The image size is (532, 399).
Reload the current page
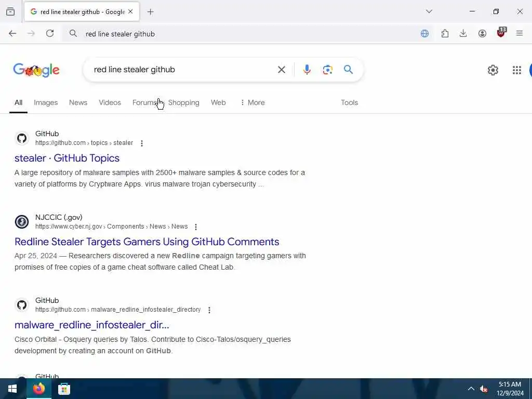click(50, 33)
